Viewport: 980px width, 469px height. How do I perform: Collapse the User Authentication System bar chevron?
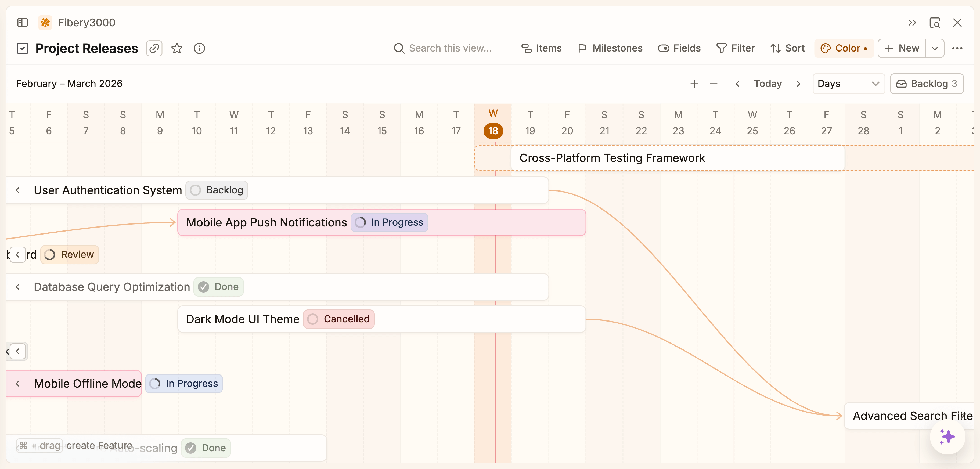18,190
